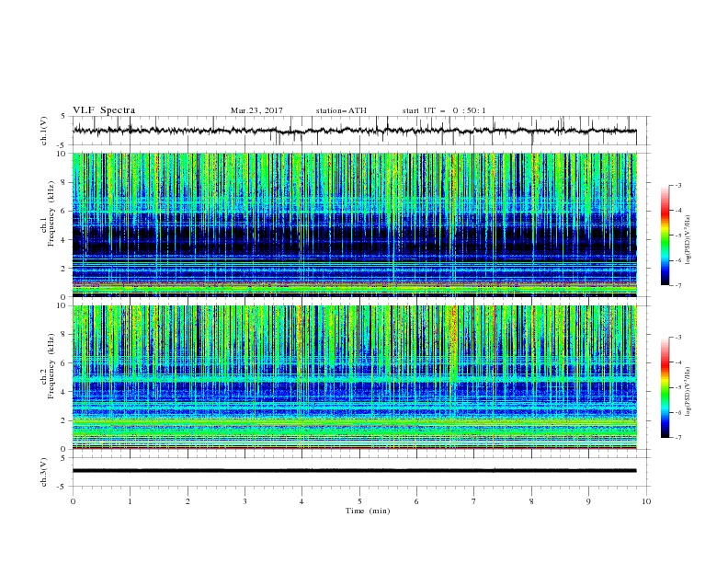
Task: Click the "Time (min)" axis title
Action: click(368, 511)
